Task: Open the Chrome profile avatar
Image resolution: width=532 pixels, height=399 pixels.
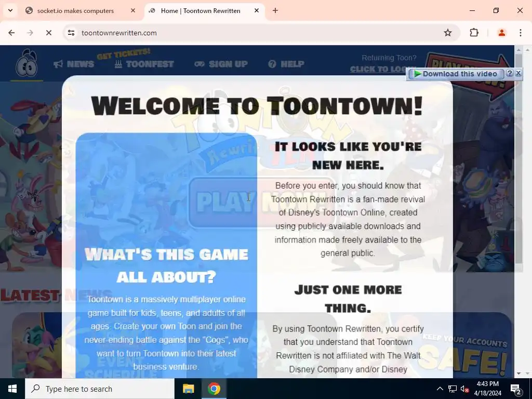Action: pos(502,33)
